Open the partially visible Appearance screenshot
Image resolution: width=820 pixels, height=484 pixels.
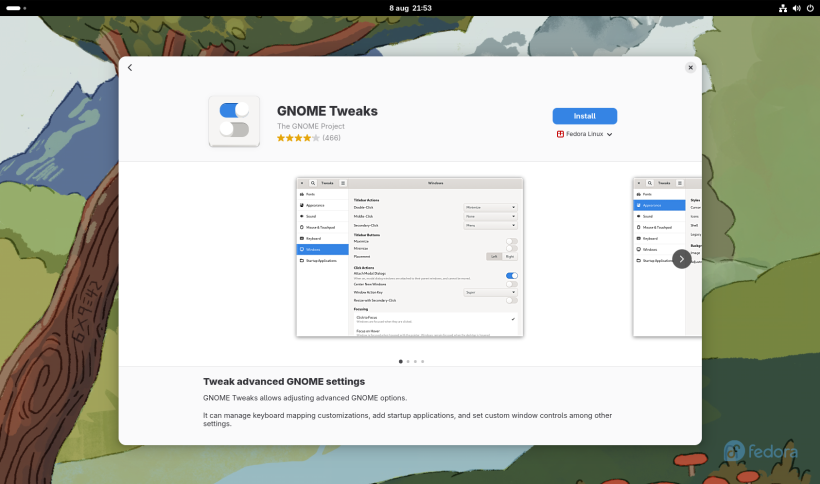pos(667,257)
